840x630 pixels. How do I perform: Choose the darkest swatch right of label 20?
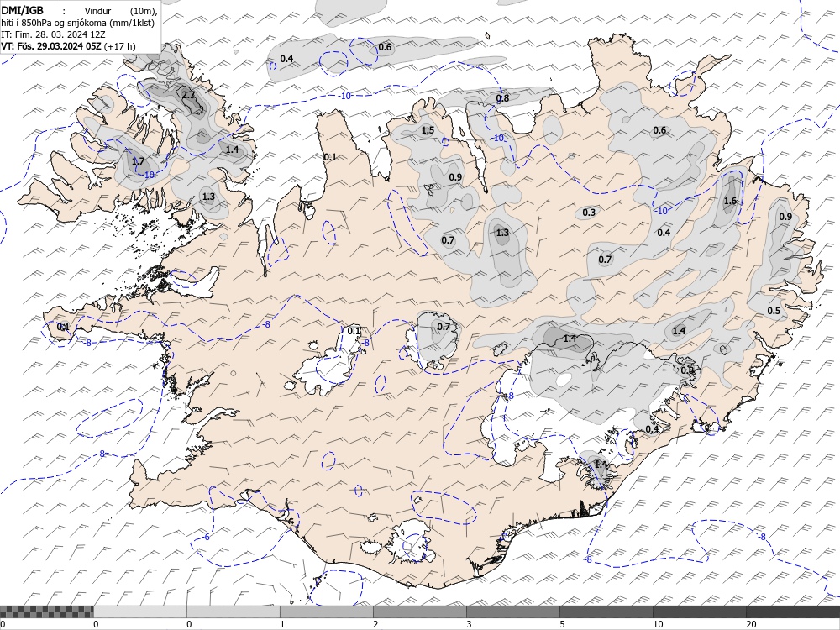pos(793,612)
